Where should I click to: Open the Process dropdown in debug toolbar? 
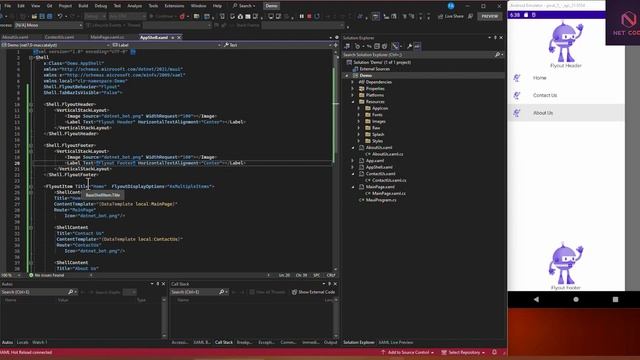tap(48, 25)
